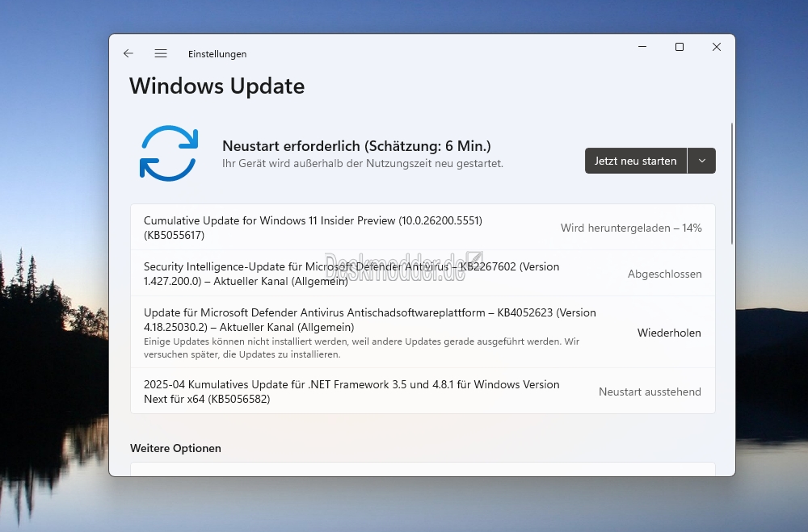
Task: Click the 'Neustart ausstehend' status
Action: coord(650,392)
